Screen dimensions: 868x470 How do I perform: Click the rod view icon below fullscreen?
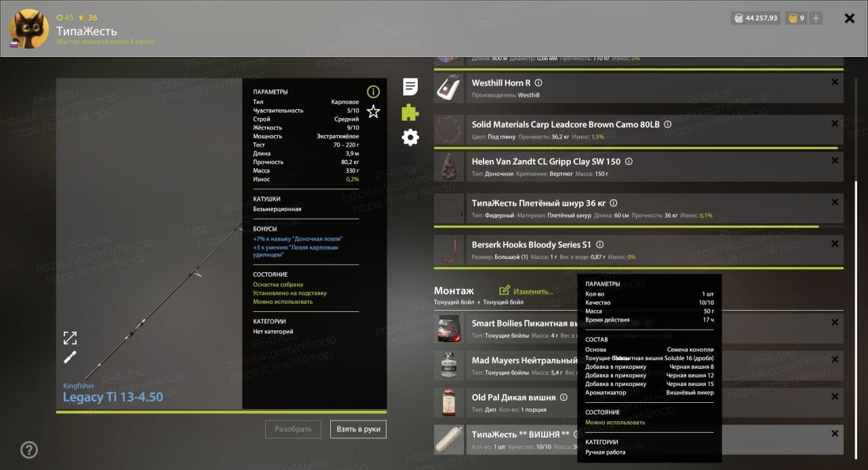click(x=70, y=357)
